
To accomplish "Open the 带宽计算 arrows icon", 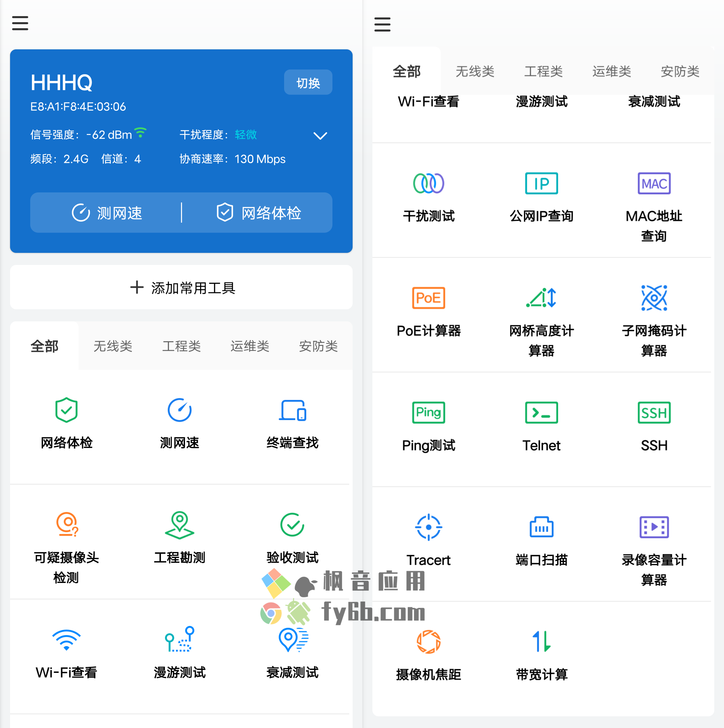I will tap(542, 642).
